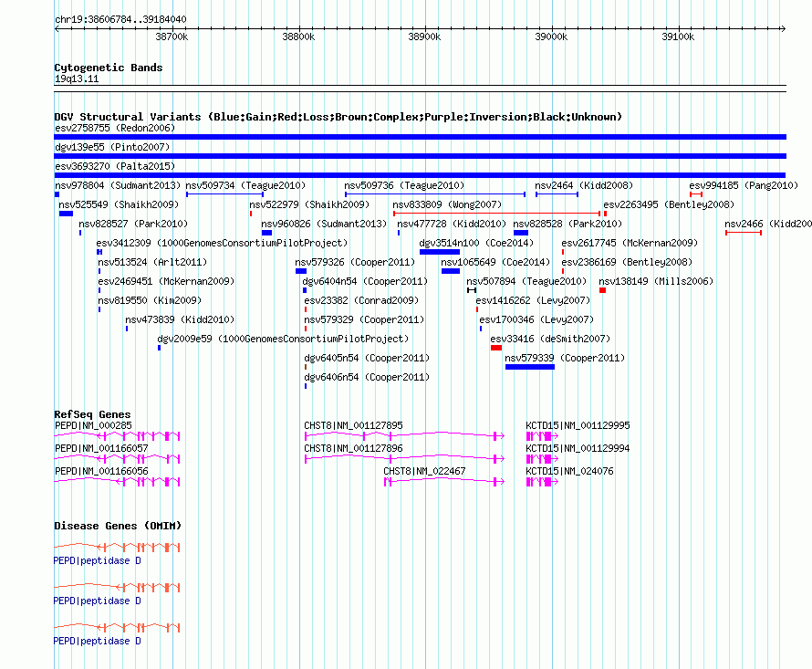Click esv1416262 (Levy2007) variant label
Image resolution: width=812 pixels, height=669 pixels.
(x=533, y=300)
